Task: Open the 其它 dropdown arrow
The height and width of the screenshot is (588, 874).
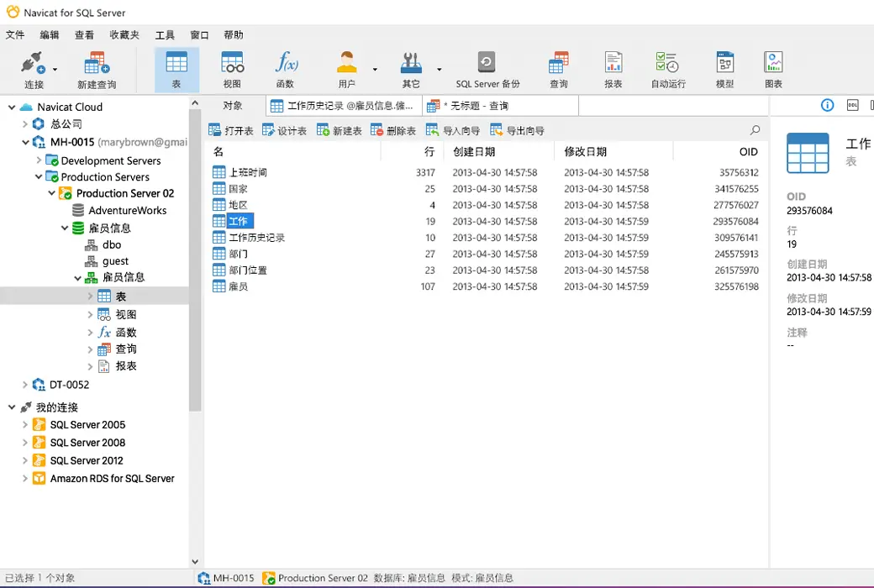Action: point(440,70)
